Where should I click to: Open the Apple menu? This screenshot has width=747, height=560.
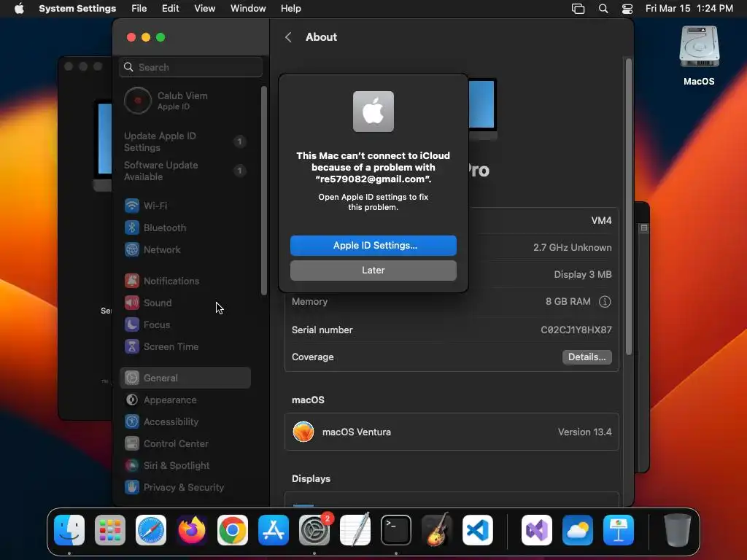[19, 9]
